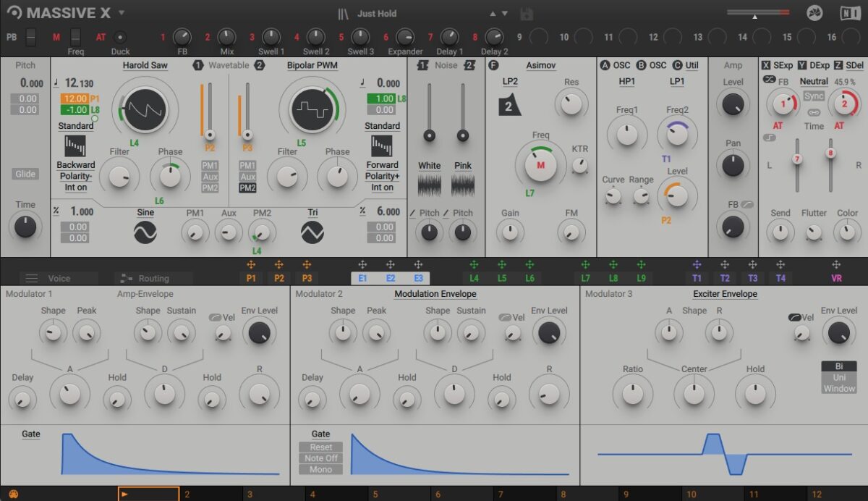Grab the VR modulation assign arrows icon
This screenshot has height=501, width=868.
pos(836,265)
